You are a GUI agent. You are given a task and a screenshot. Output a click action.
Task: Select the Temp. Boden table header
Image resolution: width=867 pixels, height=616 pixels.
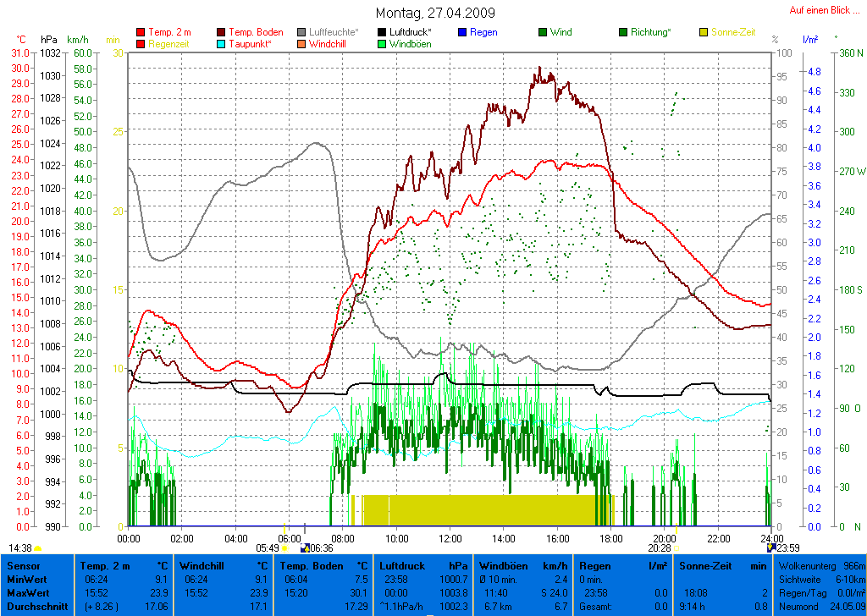[323, 565]
